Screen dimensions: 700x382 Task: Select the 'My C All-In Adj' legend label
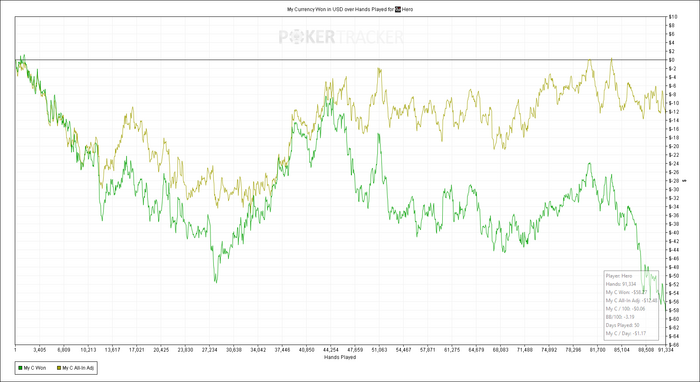click(x=78, y=368)
